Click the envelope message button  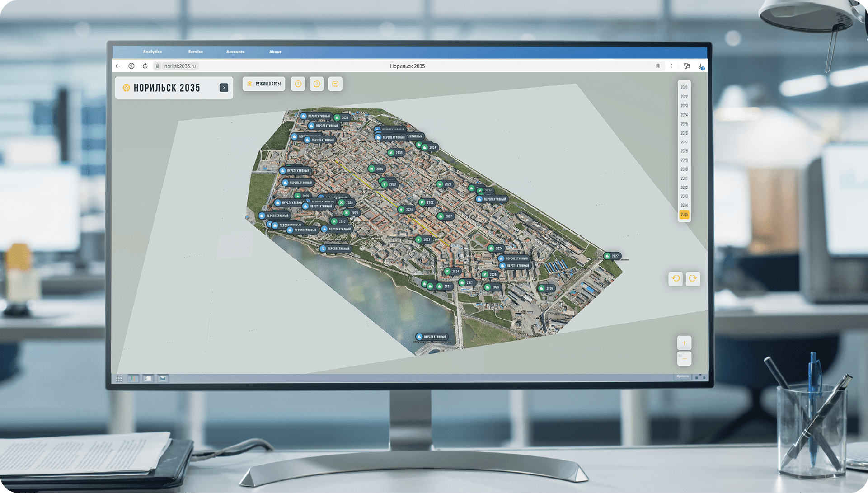335,84
